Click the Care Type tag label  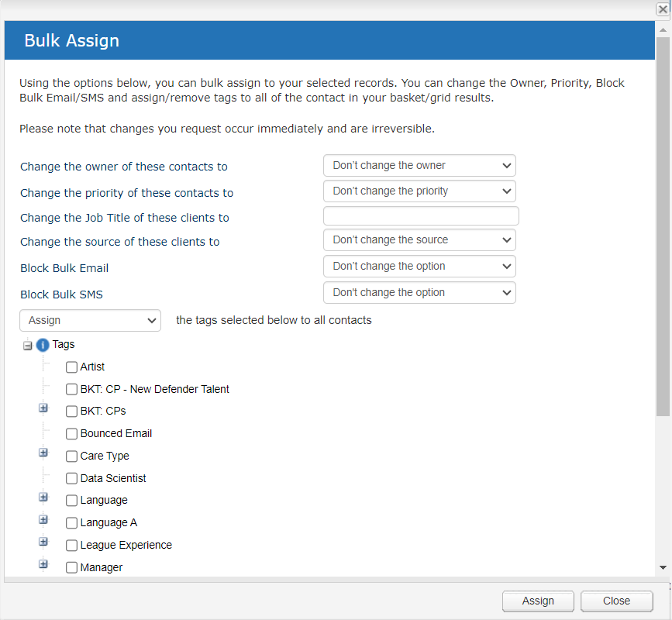[105, 456]
